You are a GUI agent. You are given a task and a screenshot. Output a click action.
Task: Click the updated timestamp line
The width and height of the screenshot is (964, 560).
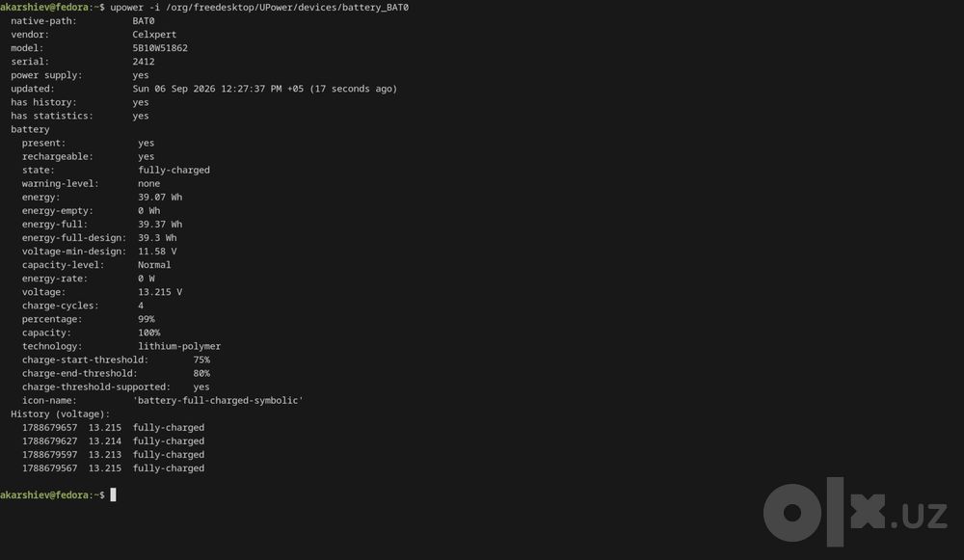point(203,89)
